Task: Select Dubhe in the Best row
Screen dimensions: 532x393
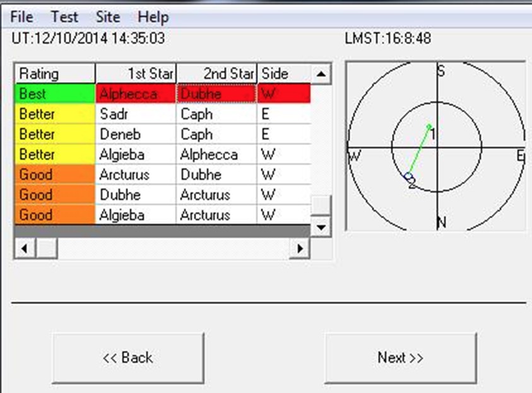Action: coord(217,93)
